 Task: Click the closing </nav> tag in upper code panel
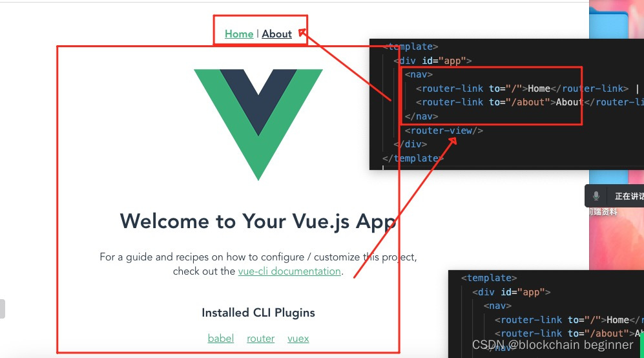421,117
